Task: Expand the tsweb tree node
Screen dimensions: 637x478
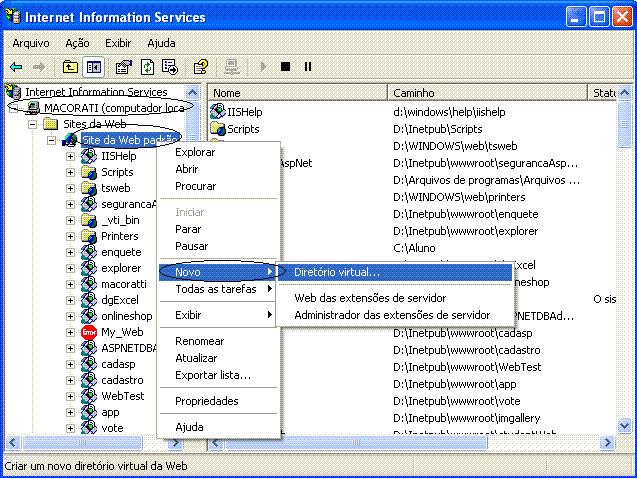Action: tap(70, 188)
